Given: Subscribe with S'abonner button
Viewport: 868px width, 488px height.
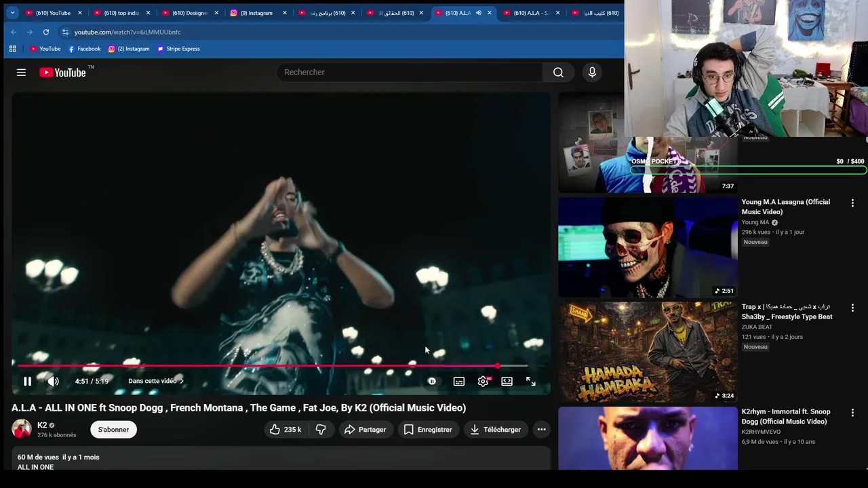Looking at the screenshot, I should point(113,430).
